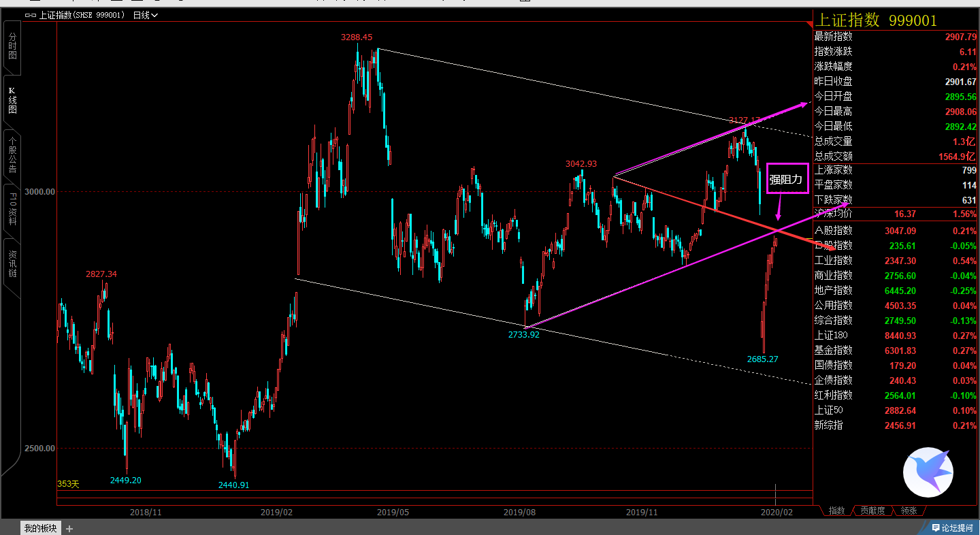The width and height of the screenshot is (980, 535).
Task: Click the 涨跌幅度 value 0.21%
Action: tap(964, 67)
